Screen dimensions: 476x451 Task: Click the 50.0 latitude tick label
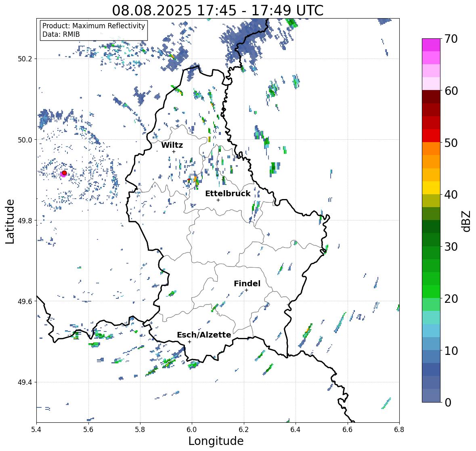(25, 140)
